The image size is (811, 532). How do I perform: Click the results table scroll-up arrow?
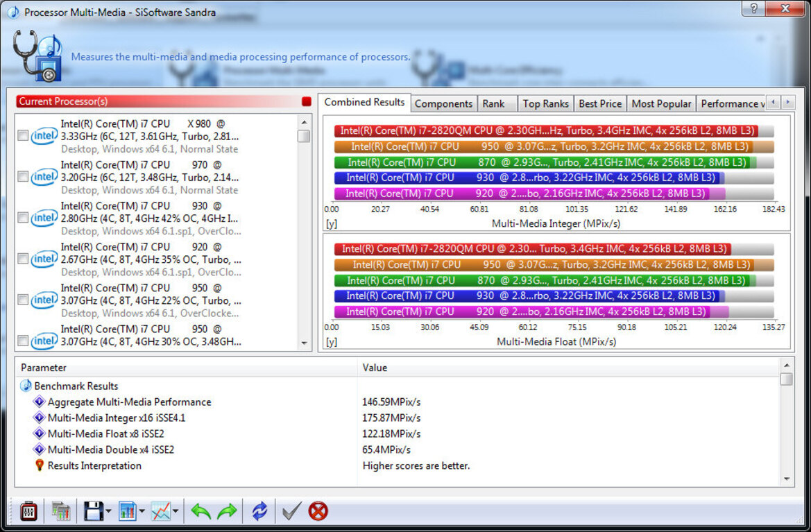[787, 365]
